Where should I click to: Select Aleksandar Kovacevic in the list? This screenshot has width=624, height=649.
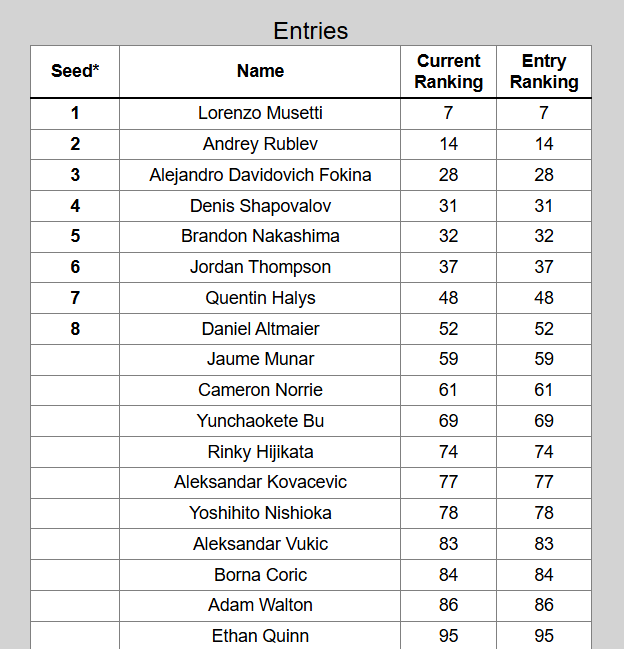click(260, 483)
